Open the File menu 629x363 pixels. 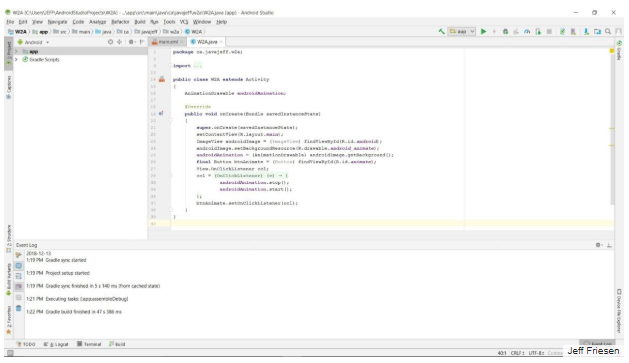click(10, 22)
